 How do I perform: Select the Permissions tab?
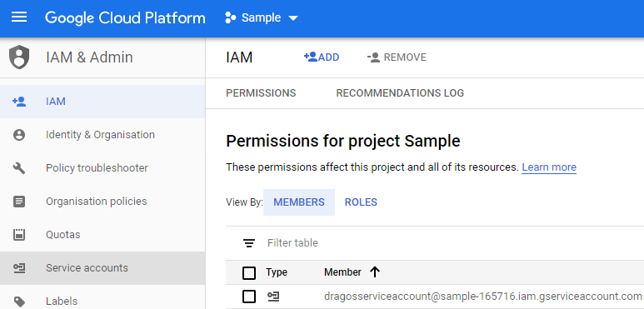pyautogui.click(x=261, y=93)
